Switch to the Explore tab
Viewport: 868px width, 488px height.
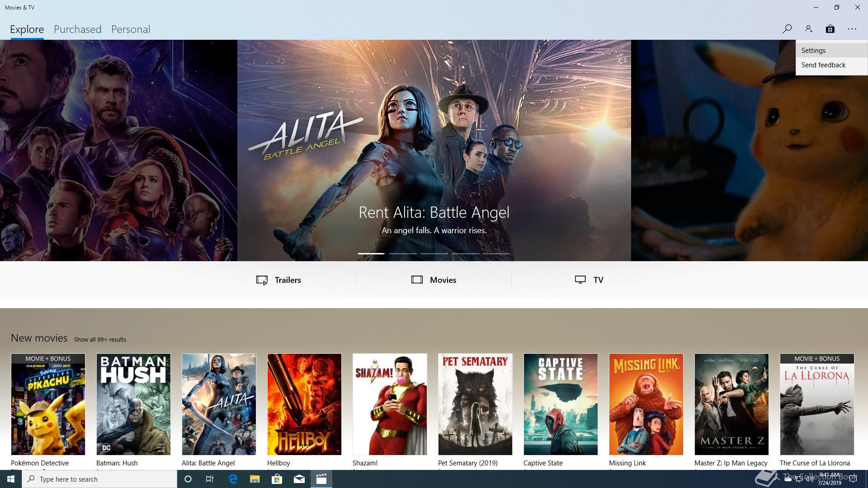(x=27, y=29)
